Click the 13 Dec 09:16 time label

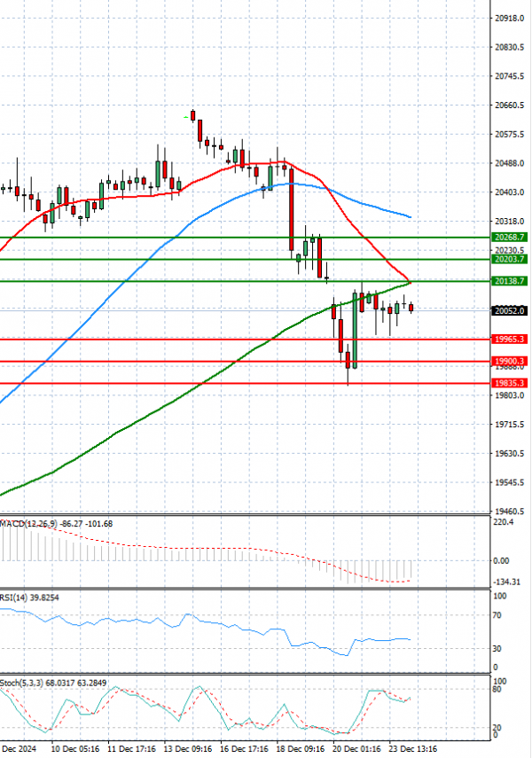point(188,749)
